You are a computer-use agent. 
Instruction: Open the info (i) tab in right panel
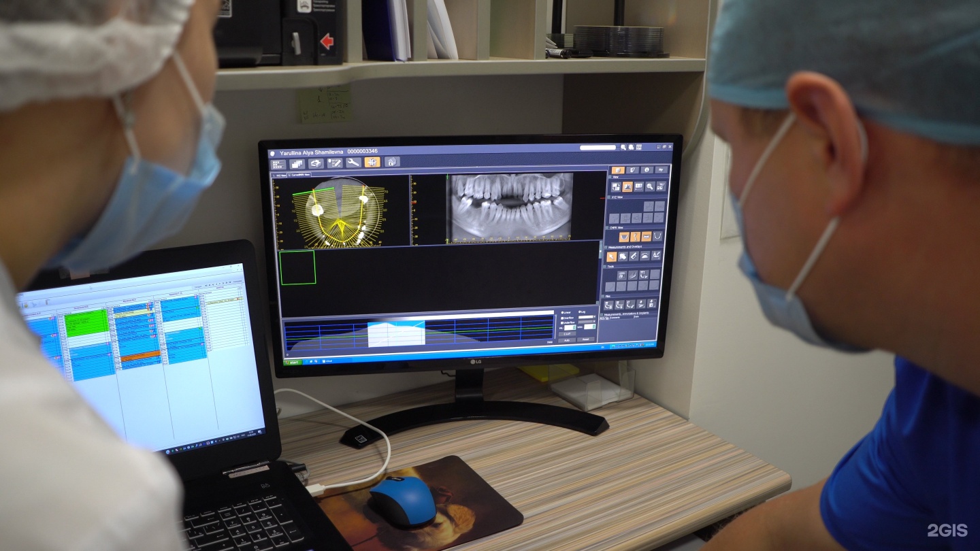(647, 170)
